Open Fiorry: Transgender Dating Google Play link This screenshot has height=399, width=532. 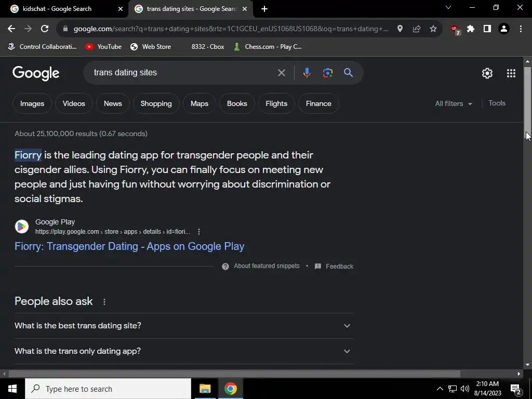click(129, 246)
